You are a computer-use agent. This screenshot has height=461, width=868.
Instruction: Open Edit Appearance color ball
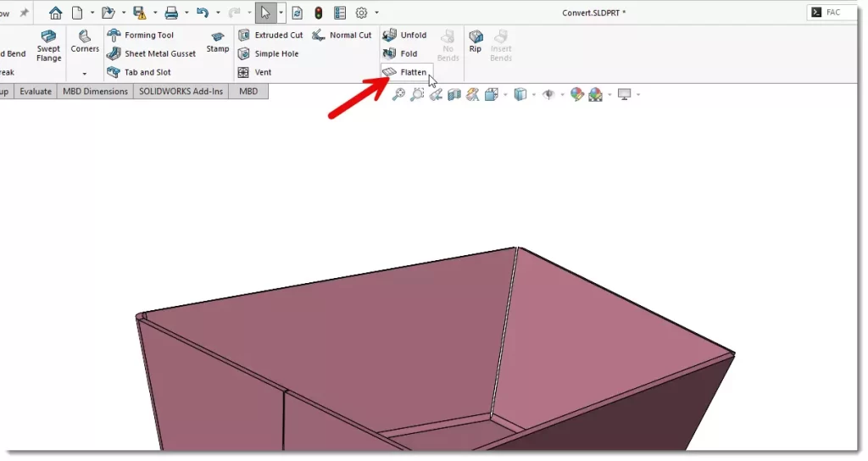pos(577,94)
